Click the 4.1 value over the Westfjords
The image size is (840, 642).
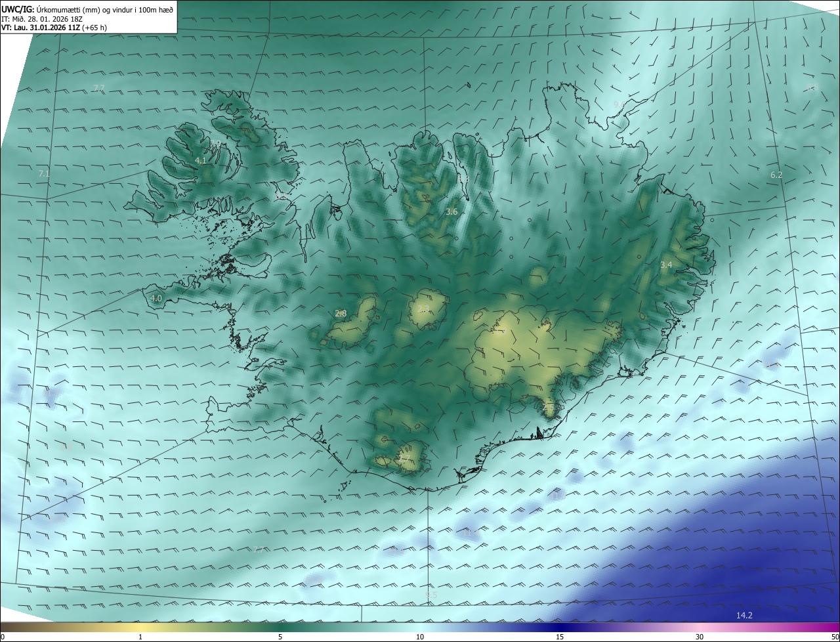(201, 160)
